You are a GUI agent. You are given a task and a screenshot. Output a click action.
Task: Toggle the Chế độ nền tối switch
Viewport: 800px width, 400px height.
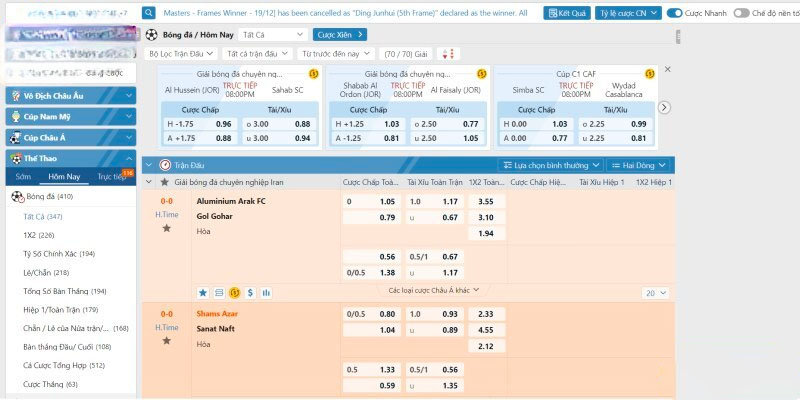tap(741, 14)
